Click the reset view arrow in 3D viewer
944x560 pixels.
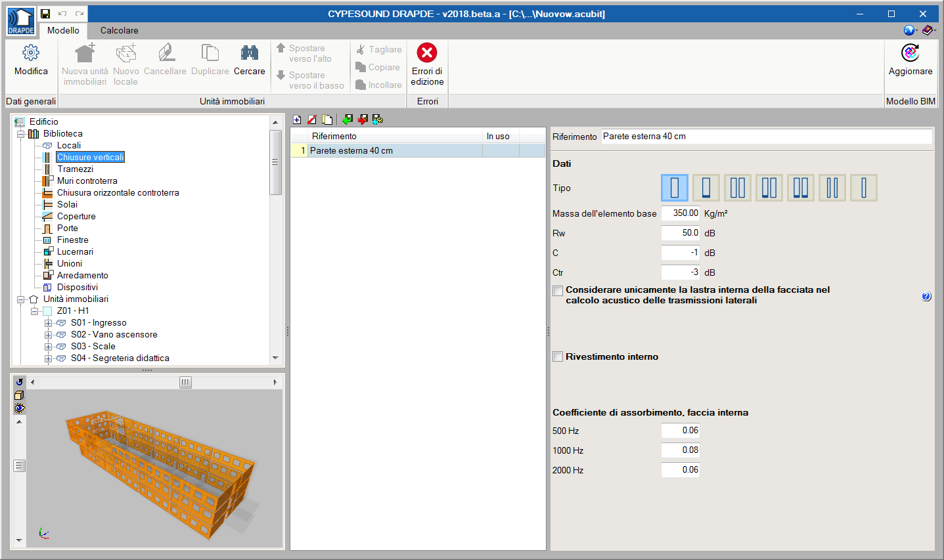point(19,382)
